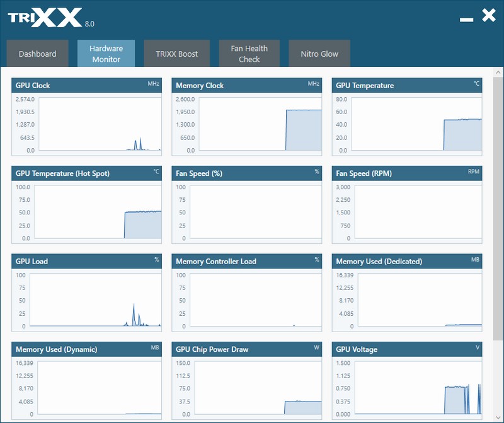Click the 112.5 axis value in GPU Chip Power Draw
504x423 pixels.
pyautogui.click(x=183, y=376)
